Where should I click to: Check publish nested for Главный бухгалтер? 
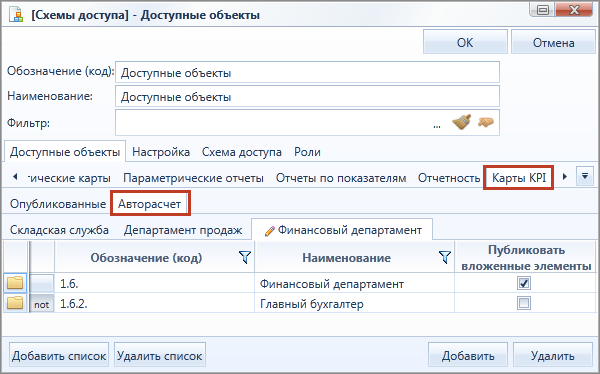[x=524, y=303]
